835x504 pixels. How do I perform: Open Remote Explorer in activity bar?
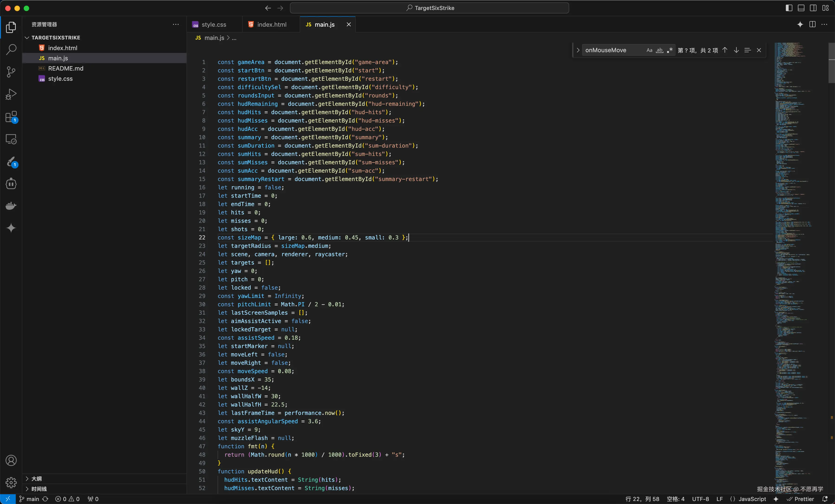point(11,139)
